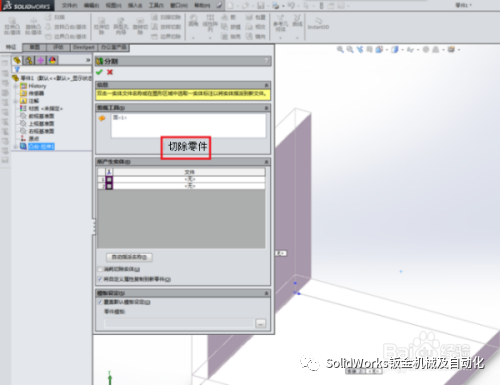Click Zoom to Area magnifier icon

(350, 50)
